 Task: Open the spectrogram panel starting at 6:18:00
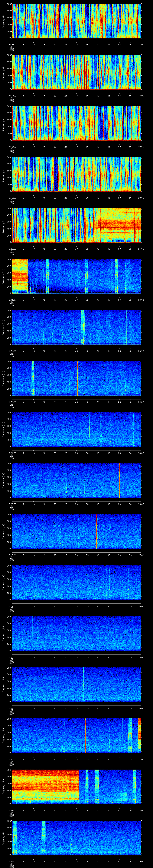pos(76,123)
